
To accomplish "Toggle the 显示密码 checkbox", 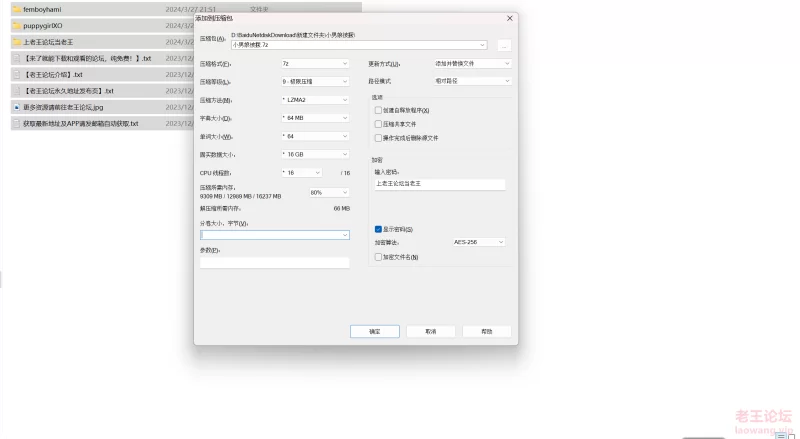I will click(x=378, y=229).
